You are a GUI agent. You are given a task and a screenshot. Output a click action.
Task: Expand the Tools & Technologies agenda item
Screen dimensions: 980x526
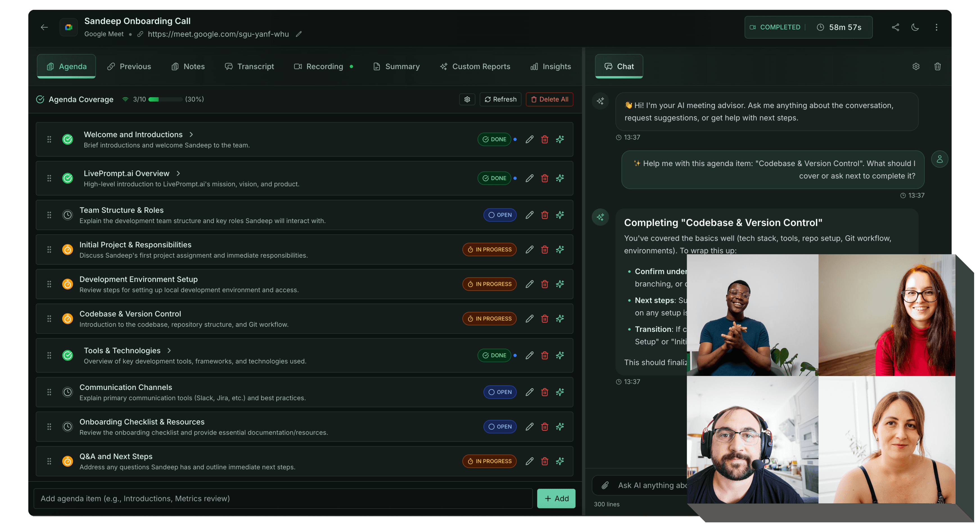169,350
